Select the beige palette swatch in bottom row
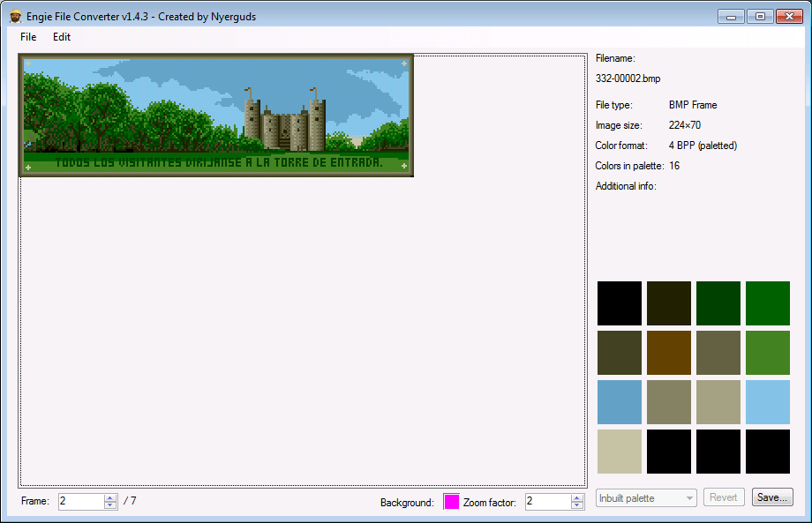This screenshot has width=812, height=523. [x=620, y=452]
